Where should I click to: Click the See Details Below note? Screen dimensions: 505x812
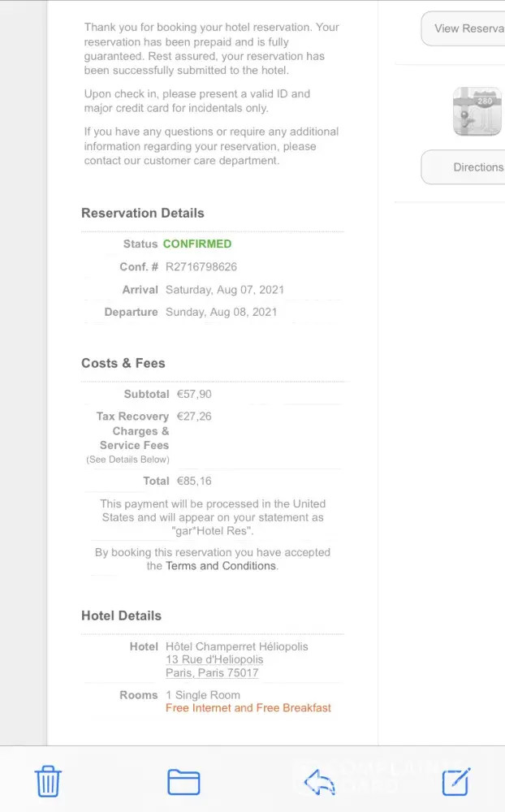[127, 460]
